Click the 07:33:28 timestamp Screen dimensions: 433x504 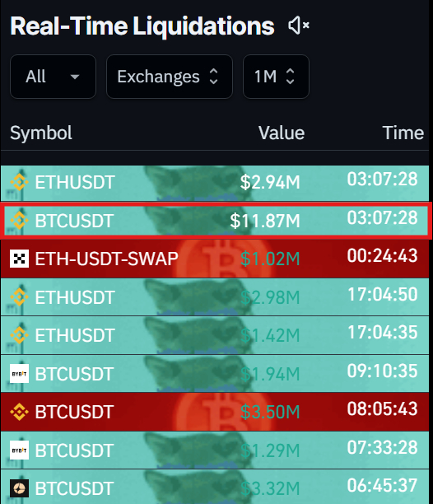[x=382, y=447]
